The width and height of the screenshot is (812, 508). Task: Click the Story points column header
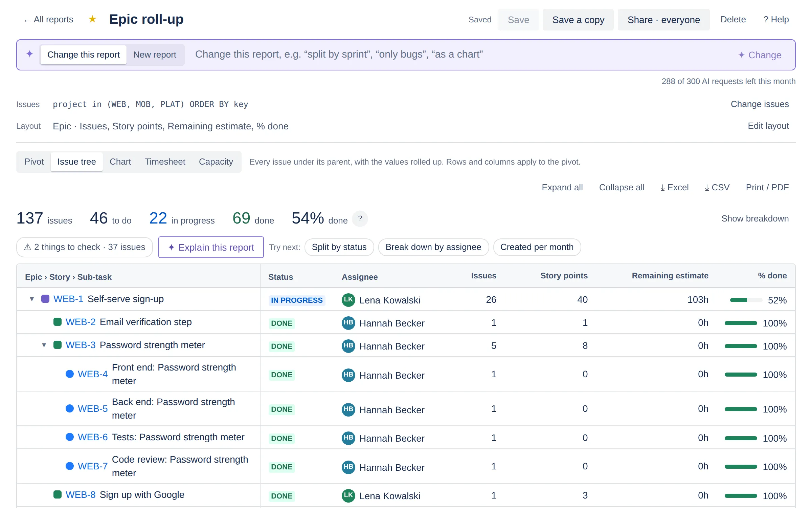tap(564, 276)
